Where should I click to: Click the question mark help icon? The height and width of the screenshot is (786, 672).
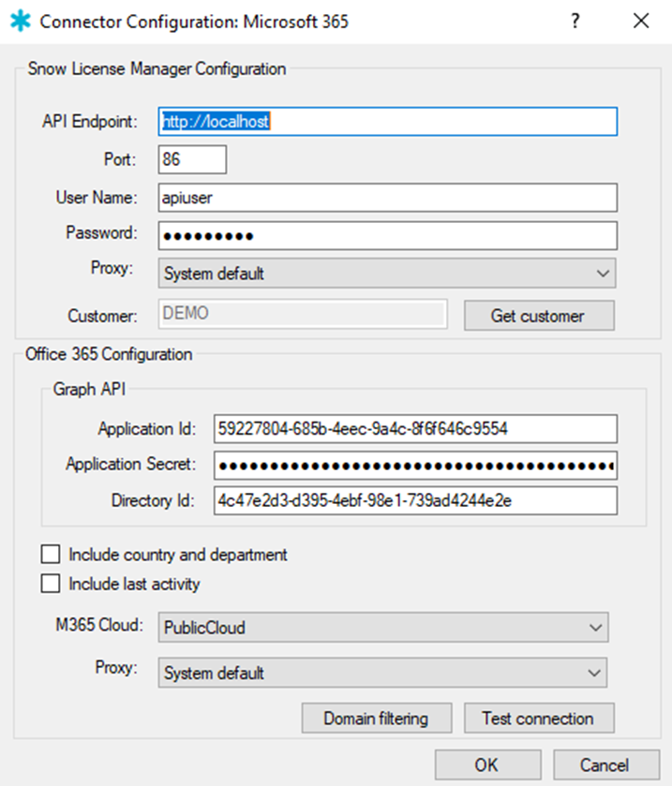point(575,21)
